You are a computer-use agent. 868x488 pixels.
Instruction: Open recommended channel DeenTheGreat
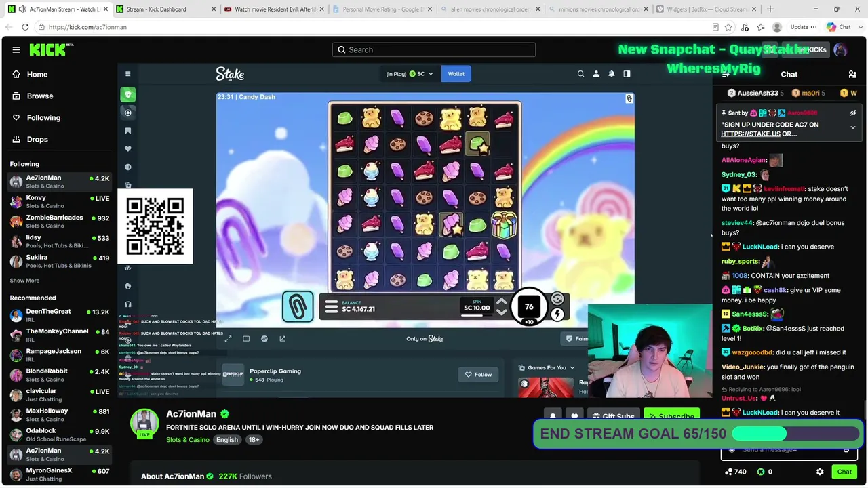(59, 315)
